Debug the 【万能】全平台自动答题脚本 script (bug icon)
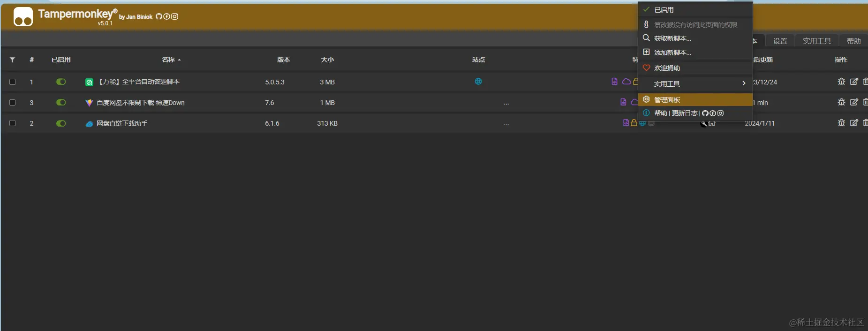This screenshot has width=868, height=331. point(841,82)
